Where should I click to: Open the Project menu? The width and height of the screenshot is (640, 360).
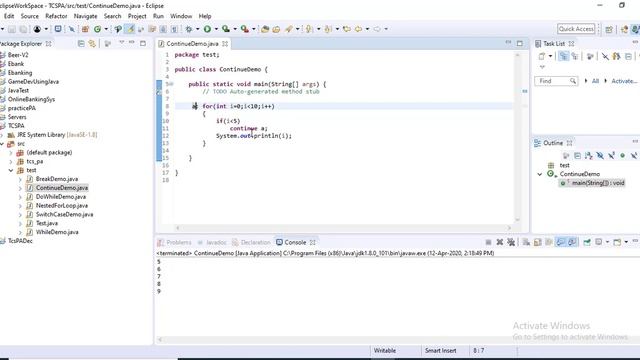click(137, 16)
